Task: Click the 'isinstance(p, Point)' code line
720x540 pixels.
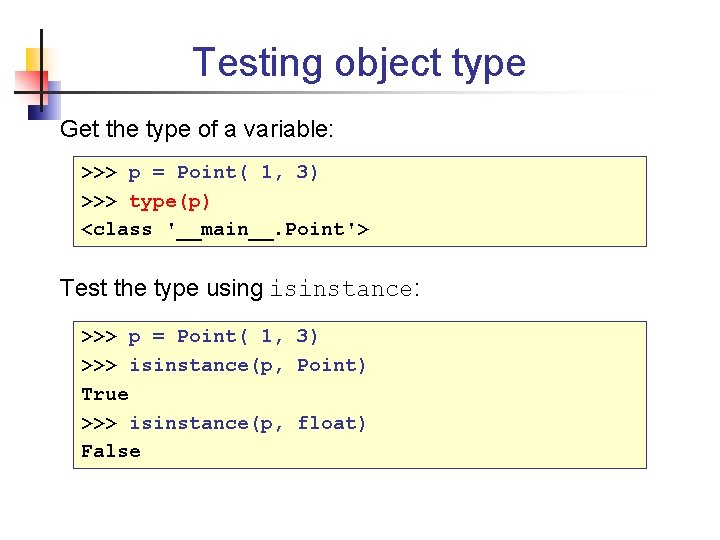Action: click(x=248, y=365)
